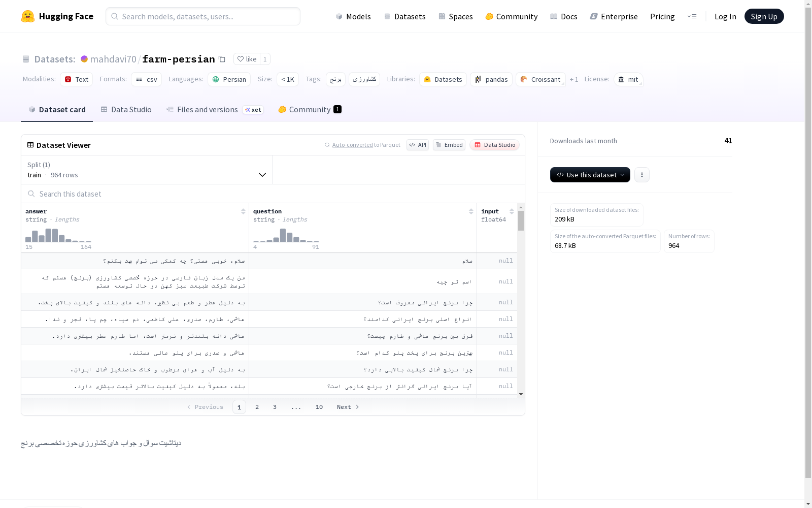Image resolution: width=812 pixels, height=508 pixels.
Task: Open Docs in the top navigation
Action: (x=563, y=16)
